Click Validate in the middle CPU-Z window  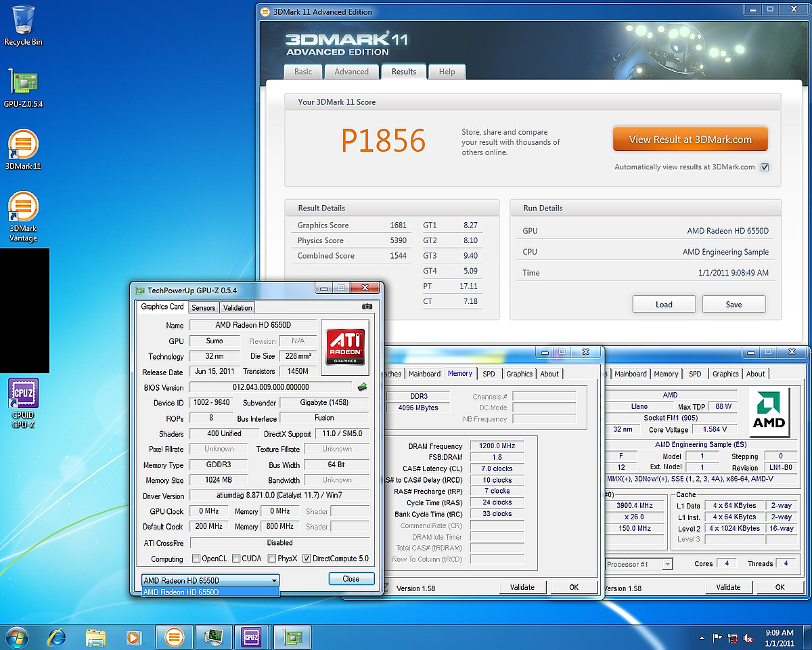522,587
